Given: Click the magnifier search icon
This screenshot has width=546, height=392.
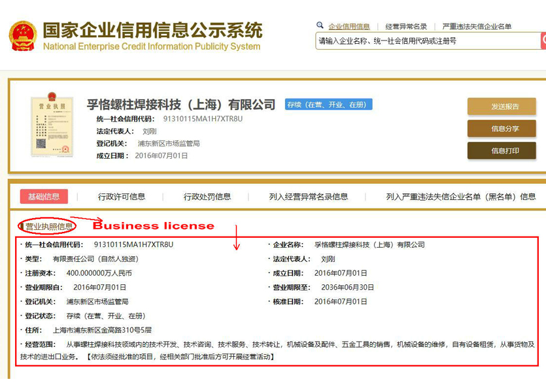Looking at the screenshot, I should coord(320,25).
